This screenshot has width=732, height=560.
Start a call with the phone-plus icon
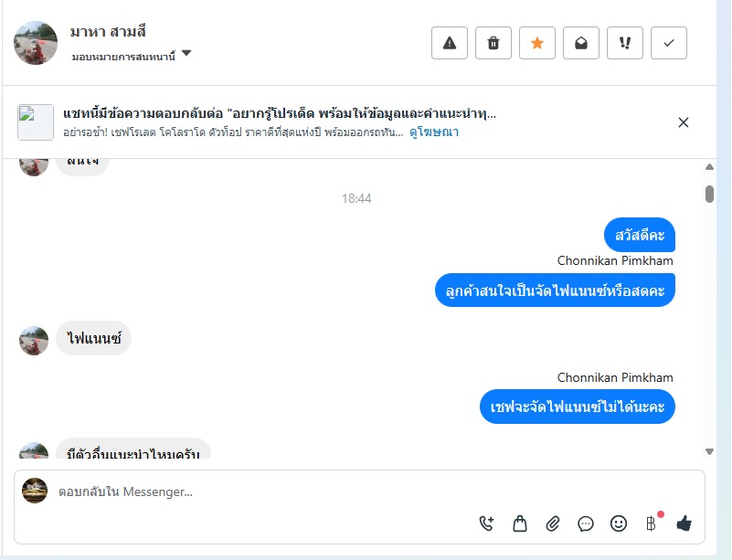(x=486, y=523)
